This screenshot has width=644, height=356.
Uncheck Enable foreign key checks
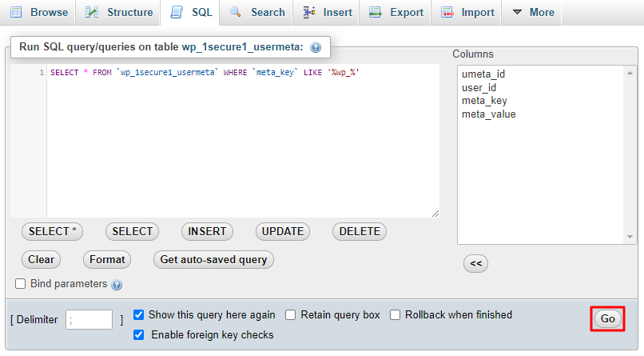[x=139, y=334]
